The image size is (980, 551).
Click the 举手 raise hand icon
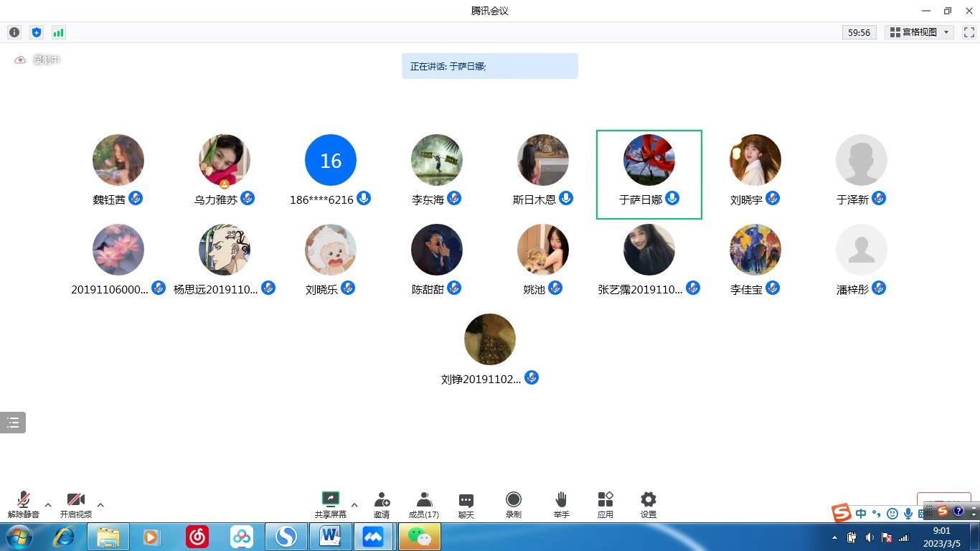pyautogui.click(x=561, y=504)
